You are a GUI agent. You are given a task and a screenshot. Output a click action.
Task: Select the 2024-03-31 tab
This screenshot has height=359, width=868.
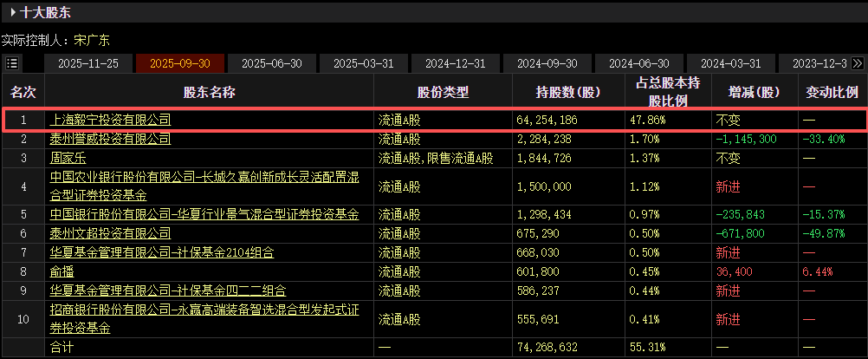click(x=731, y=63)
